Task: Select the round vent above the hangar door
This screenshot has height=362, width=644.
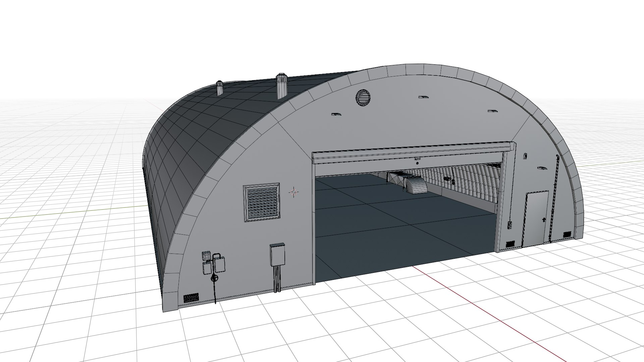Action: 363,98
